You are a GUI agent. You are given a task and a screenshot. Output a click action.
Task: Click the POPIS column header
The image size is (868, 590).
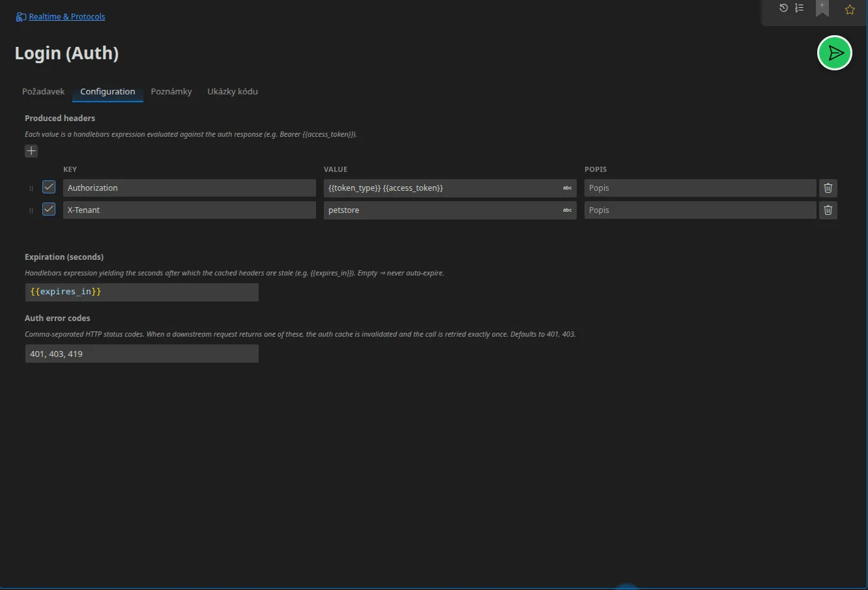[x=596, y=169]
